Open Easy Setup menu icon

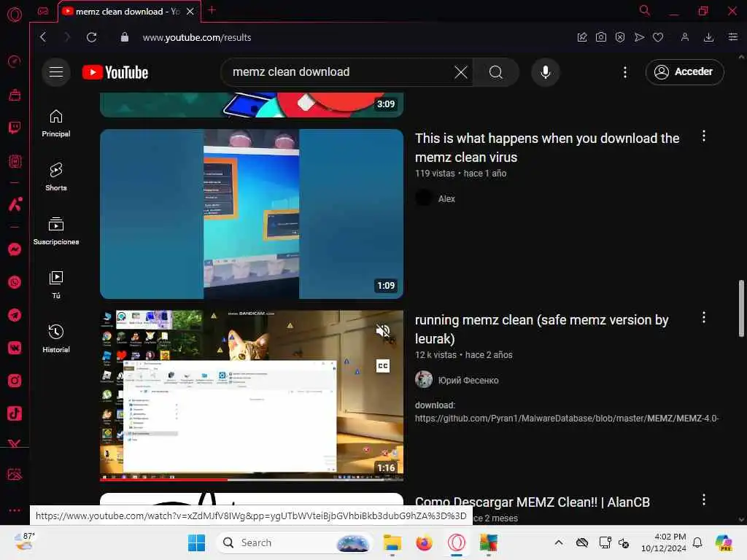point(733,37)
